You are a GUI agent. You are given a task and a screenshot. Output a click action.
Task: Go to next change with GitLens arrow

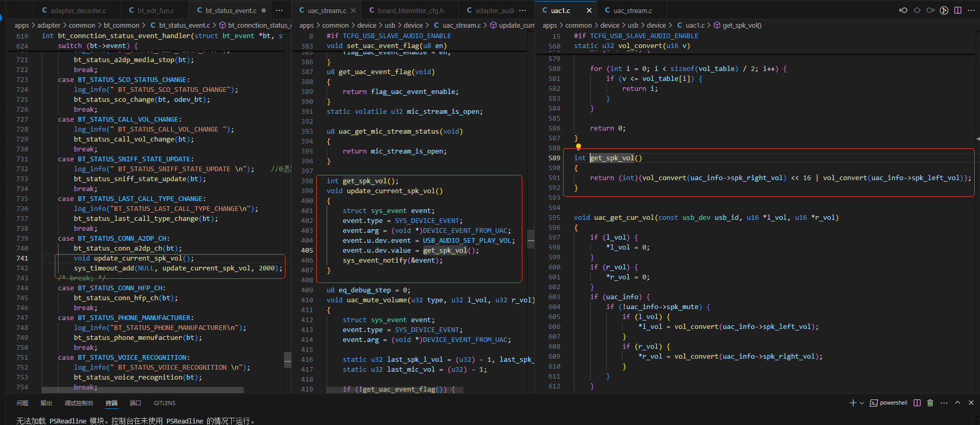pos(930,10)
